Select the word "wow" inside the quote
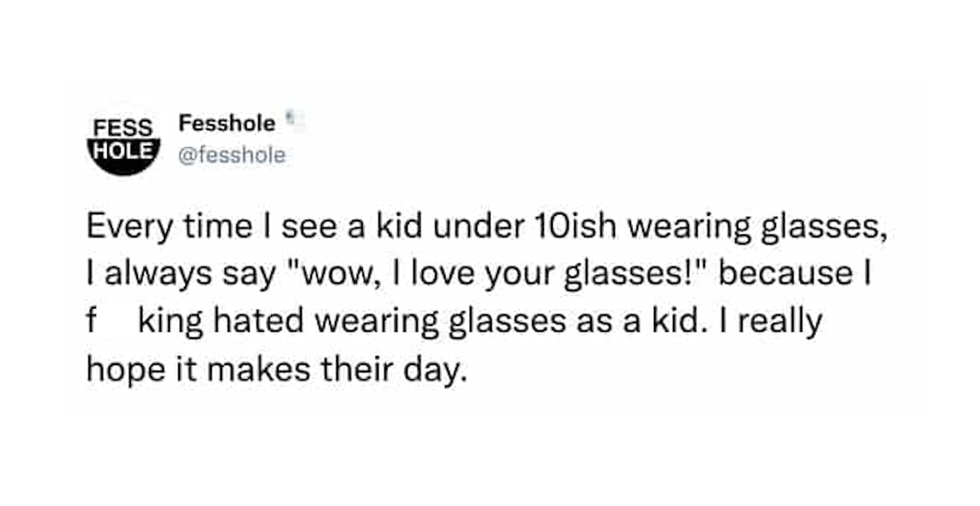Image resolution: width=980 pixels, height=506 pixels. pyautogui.click(x=338, y=275)
